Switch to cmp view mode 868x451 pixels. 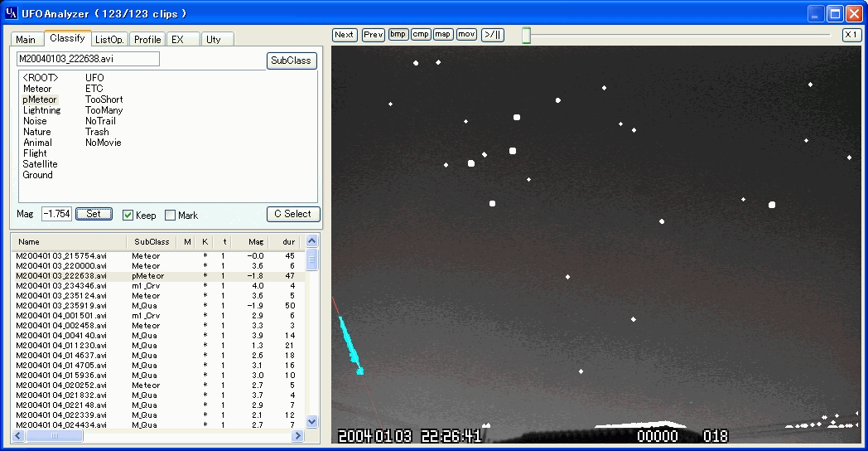(x=421, y=35)
